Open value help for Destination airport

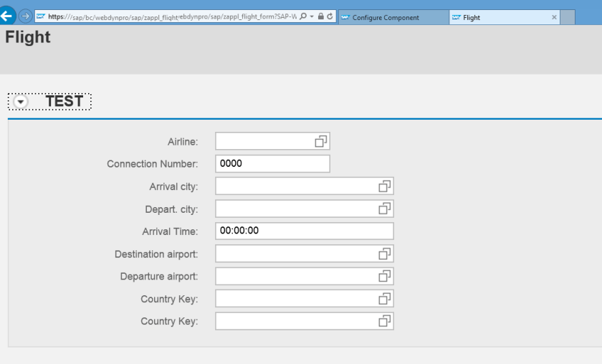385,254
